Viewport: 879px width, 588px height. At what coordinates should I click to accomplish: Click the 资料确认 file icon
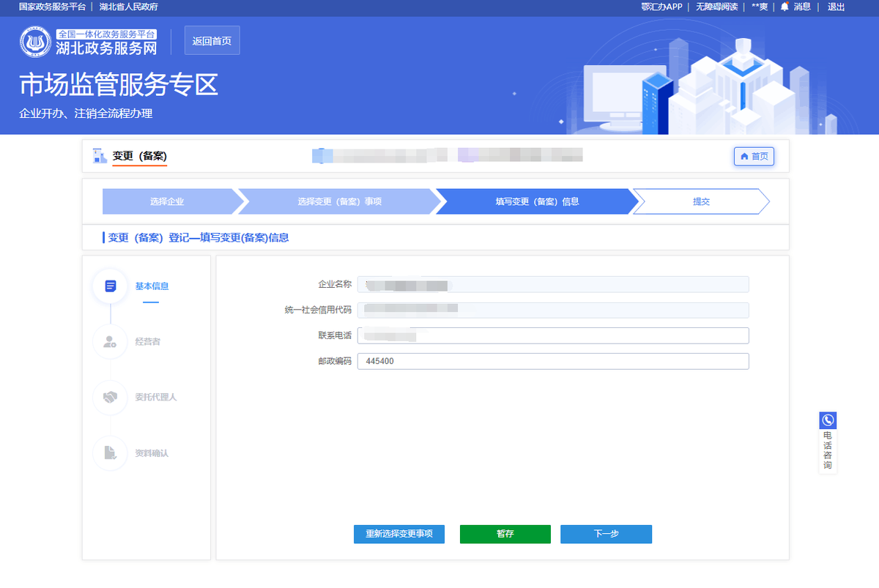(x=111, y=453)
